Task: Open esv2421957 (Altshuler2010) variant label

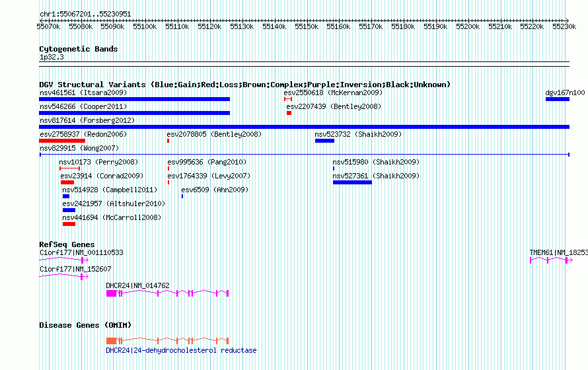Action: tap(114, 203)
